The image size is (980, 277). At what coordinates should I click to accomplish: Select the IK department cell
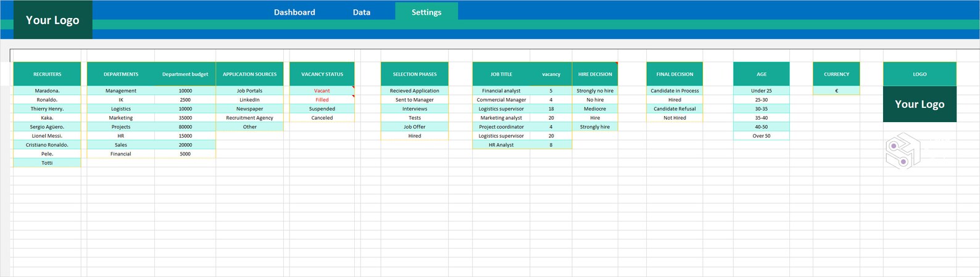(x=121, y=100)
